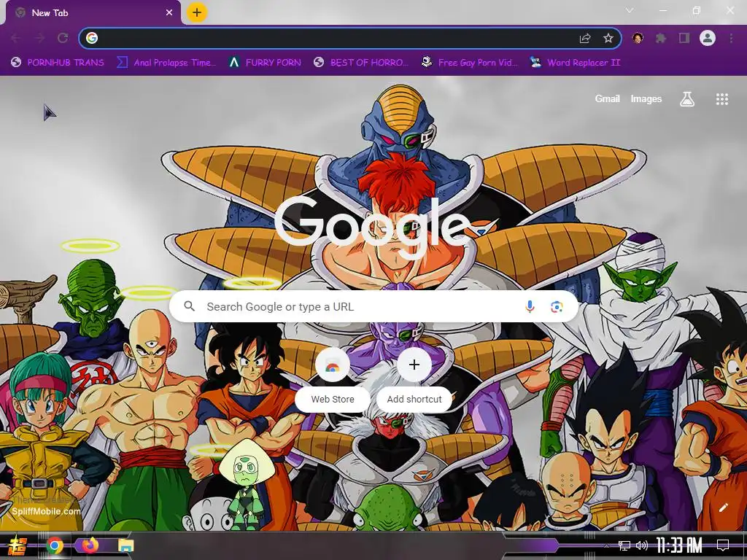Reload the current page
747x560 pixels.
63,38
